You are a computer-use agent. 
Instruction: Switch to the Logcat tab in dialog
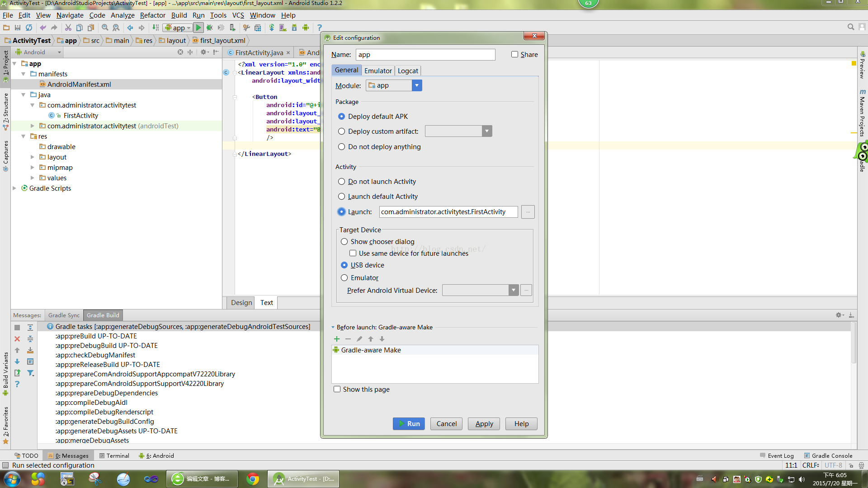coord(408,71)
